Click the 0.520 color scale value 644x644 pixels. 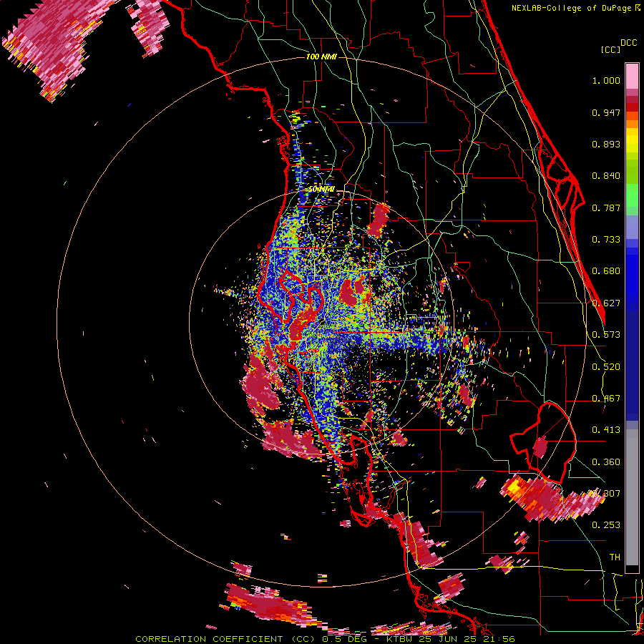pos(606,367)
